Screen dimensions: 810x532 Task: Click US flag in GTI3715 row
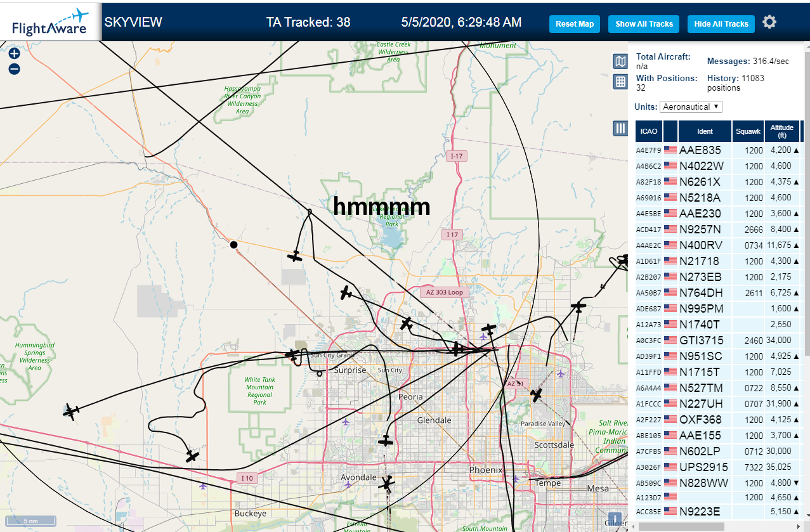pos(670,341)
